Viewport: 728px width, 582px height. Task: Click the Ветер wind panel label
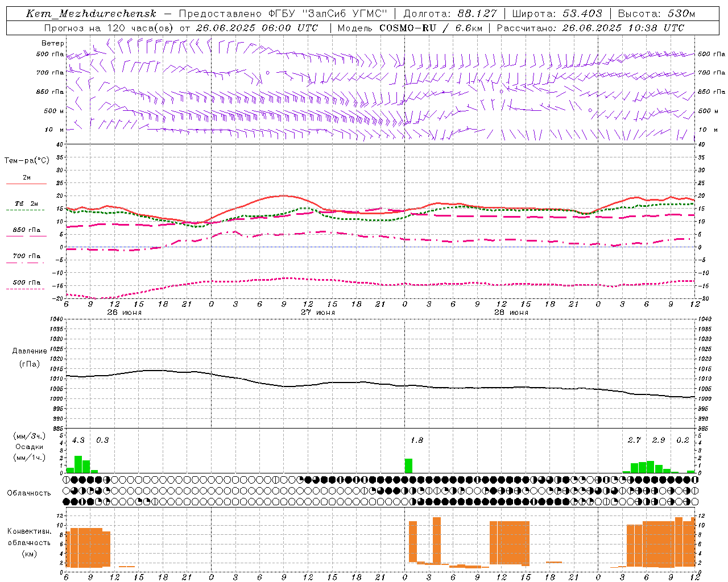click(x=53, y=43)
